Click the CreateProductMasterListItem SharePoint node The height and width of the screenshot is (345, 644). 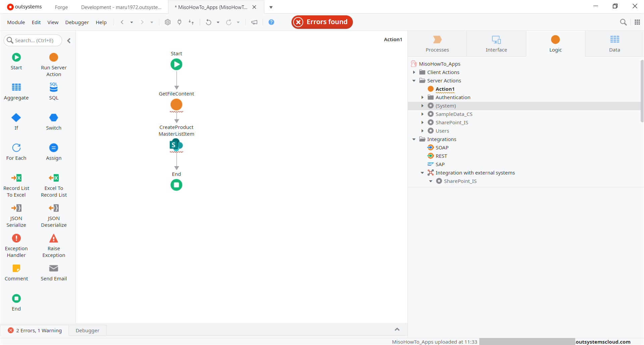coord(176,145)
